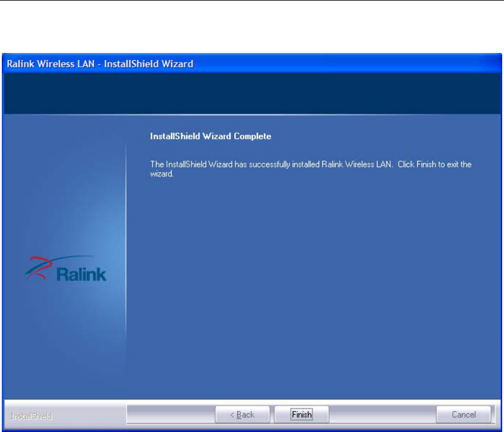Click the "InstallShield Wizard Complete" heading

coord(211,136)
